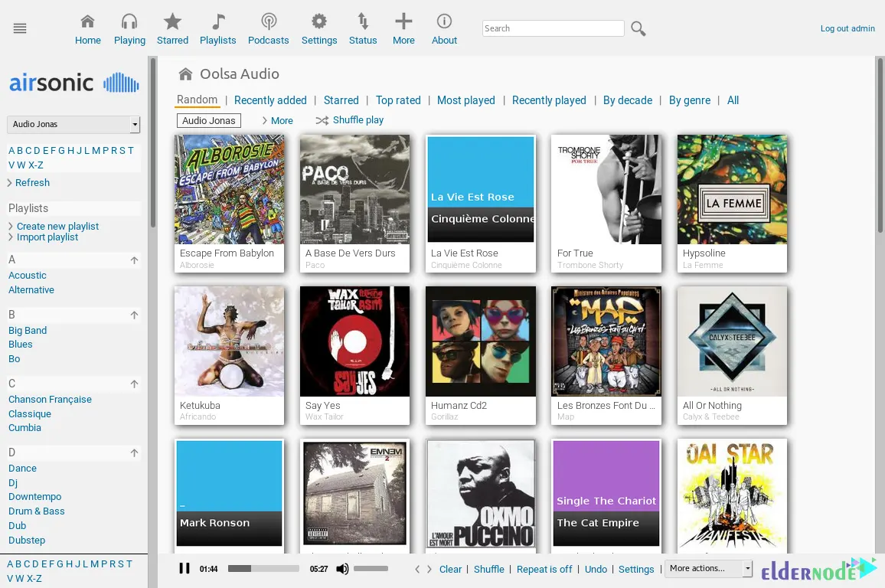The height and width of the screenshot is (588, 885).
Task: Open the Status arrows icon
Action: point(362,21)
